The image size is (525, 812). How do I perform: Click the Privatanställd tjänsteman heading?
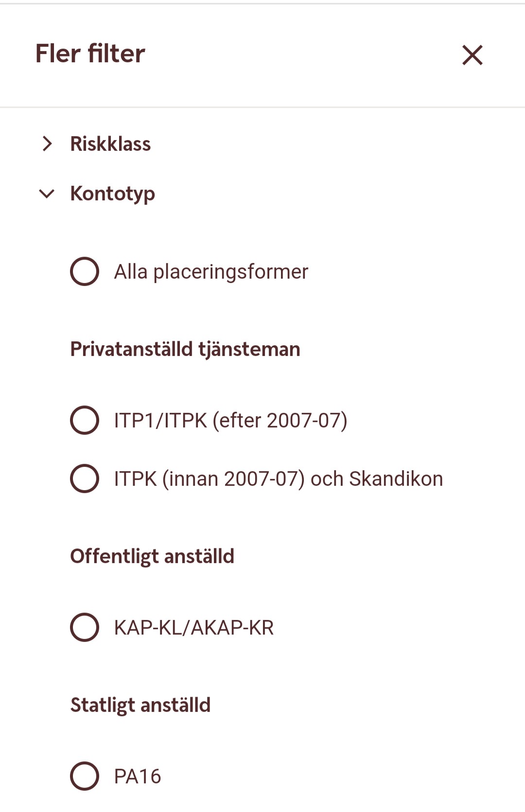tap(185, 349)
